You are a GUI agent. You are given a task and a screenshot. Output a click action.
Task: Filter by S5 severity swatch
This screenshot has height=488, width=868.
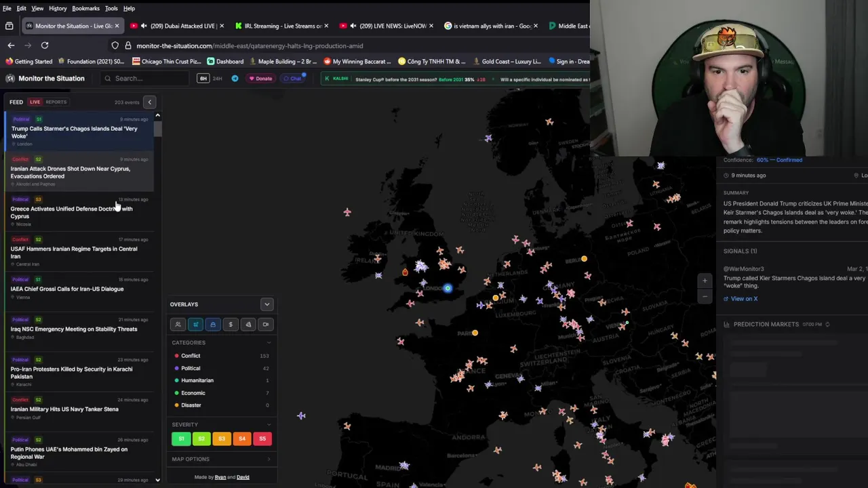click(x=262, y=439)
